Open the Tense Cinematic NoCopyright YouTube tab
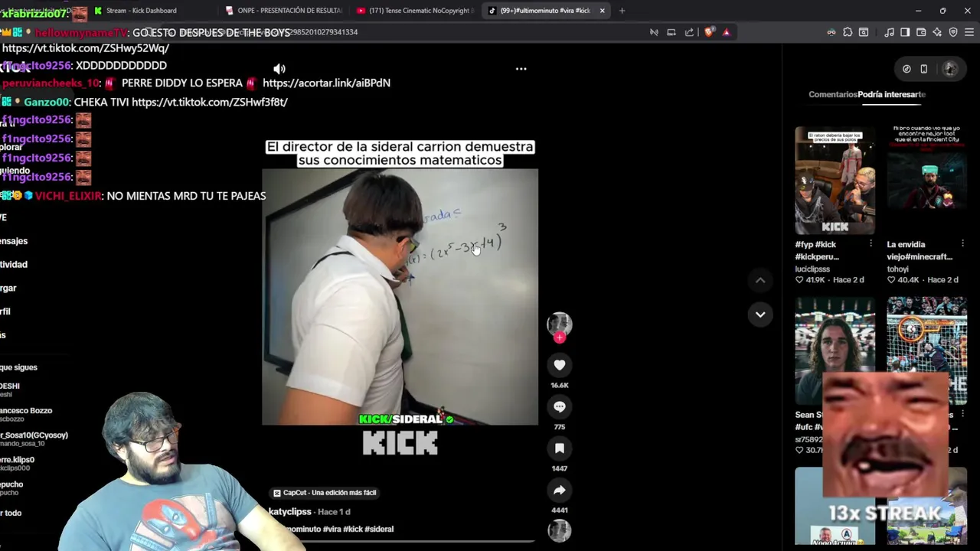Image resolution: width=980 pixels, height=551 pixels. pos(416,11)
